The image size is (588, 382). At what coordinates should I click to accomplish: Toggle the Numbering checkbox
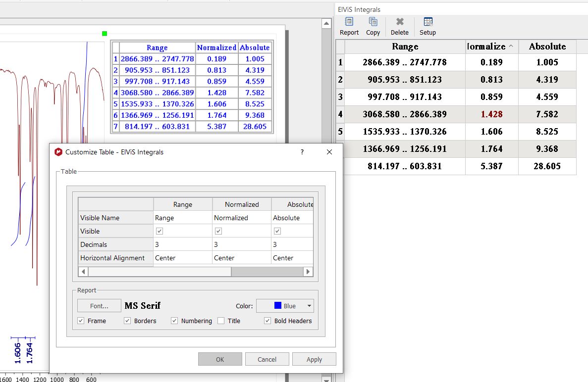[x=174, y=321]
